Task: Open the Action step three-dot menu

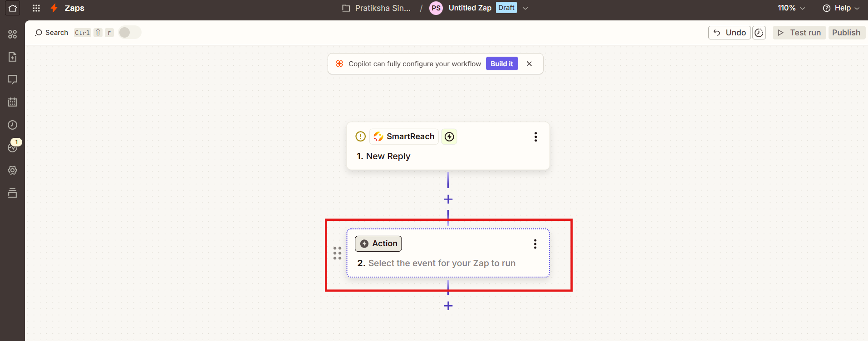Action: (x=535, y=244)
